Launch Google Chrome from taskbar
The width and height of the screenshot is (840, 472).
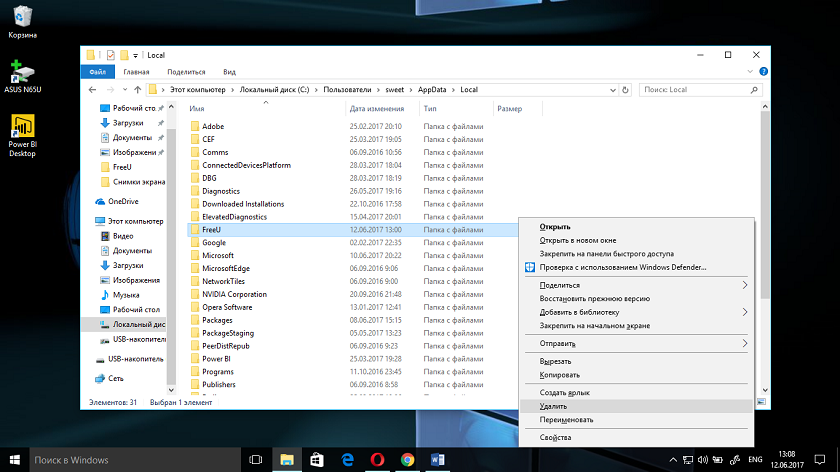407,460
